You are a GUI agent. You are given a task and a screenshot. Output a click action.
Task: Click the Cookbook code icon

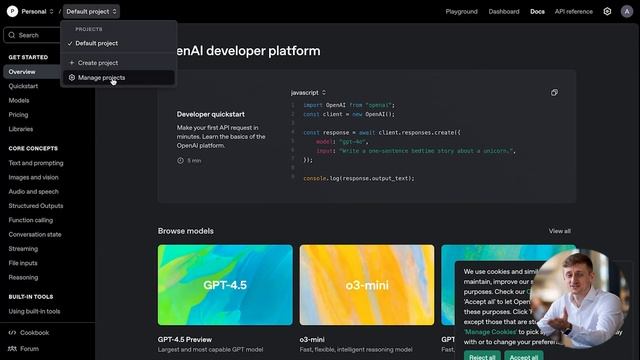tap(12, 333)
